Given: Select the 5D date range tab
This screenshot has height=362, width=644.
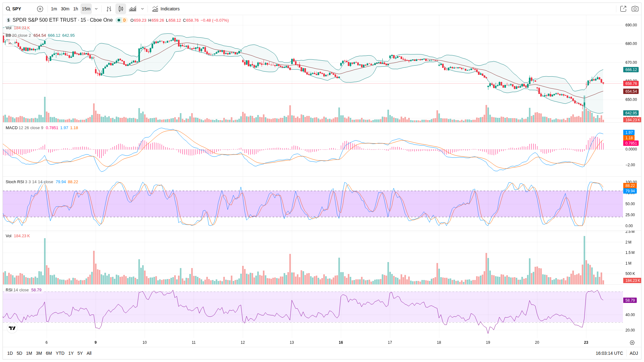Looking at the screenshot, I should [19, 353].
